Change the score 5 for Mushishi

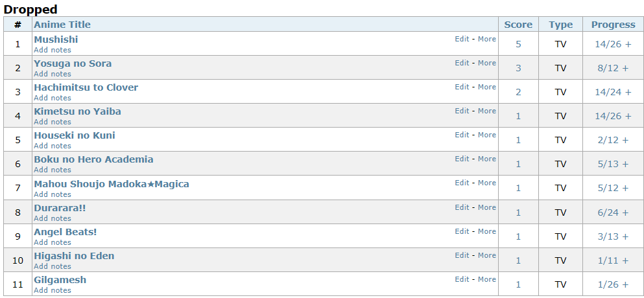click(518, 44)
